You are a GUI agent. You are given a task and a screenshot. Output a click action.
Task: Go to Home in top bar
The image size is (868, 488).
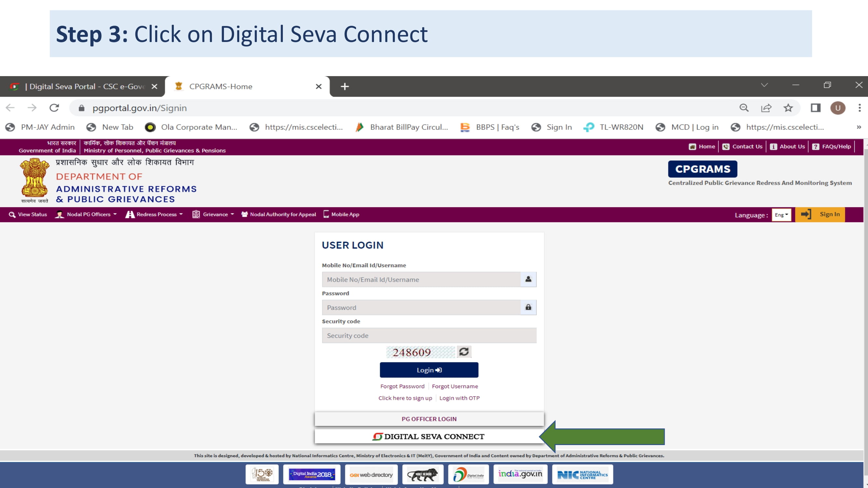[x=702, y=146]
